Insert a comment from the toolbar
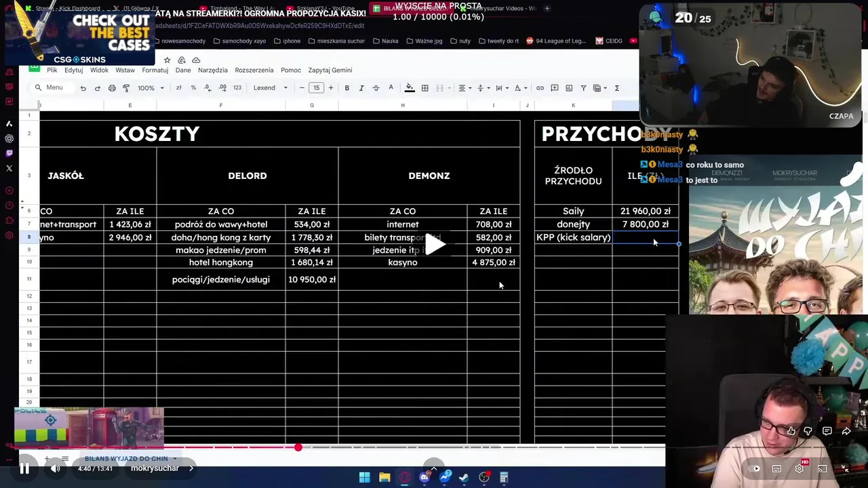The width and height of the screenshot is (868, 488). coord(554,88)
